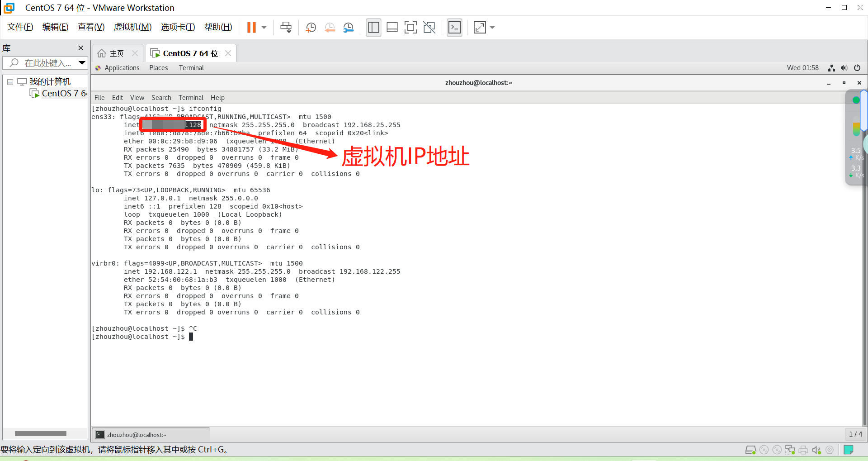Open the Applications menu in CentOS
The image size is (868, 461).
click(x=122, y=68)
